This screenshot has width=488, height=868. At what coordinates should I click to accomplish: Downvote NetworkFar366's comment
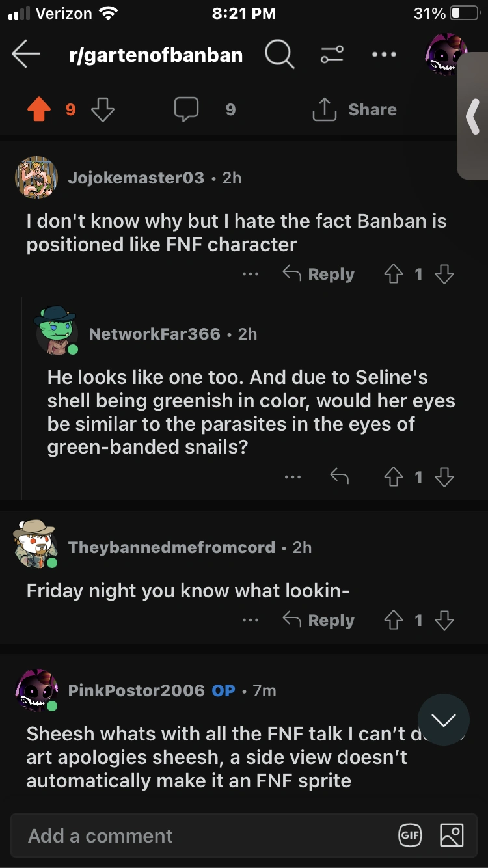coord(444,478)
